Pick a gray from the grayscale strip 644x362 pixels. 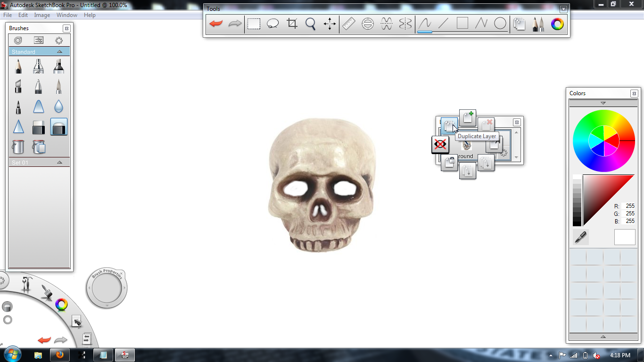pos(577,200)
